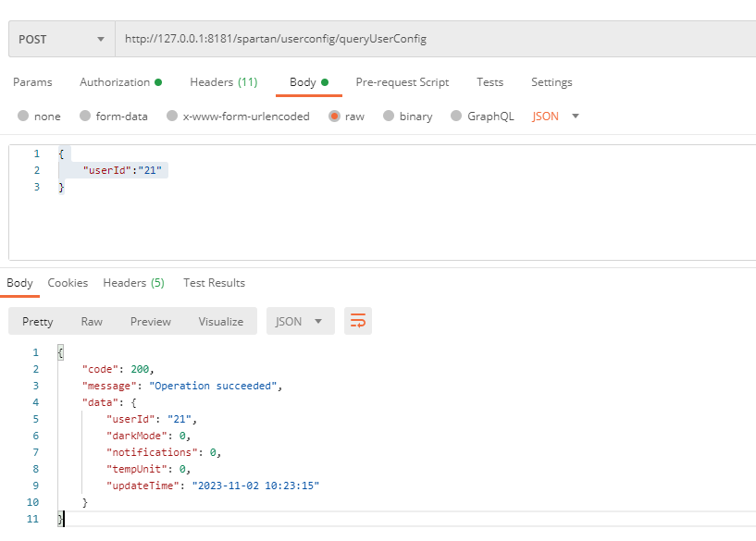Click the request URL input field
This screenshot has width=756, height=541.
pos(435,40)
